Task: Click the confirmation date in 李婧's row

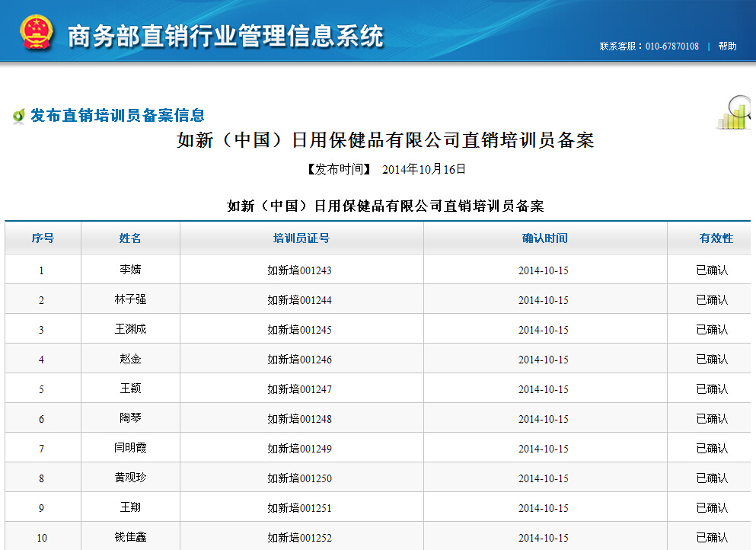Action: pos(544,270)
